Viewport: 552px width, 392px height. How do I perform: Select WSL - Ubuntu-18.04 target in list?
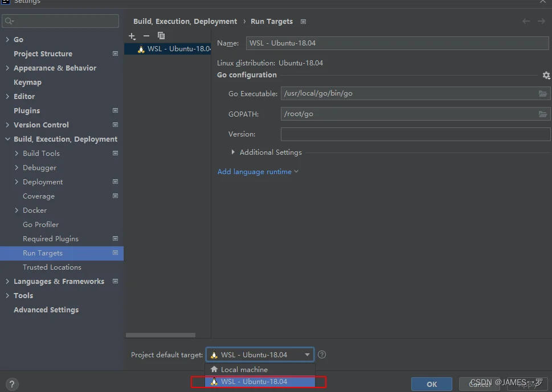coord(167,49)
